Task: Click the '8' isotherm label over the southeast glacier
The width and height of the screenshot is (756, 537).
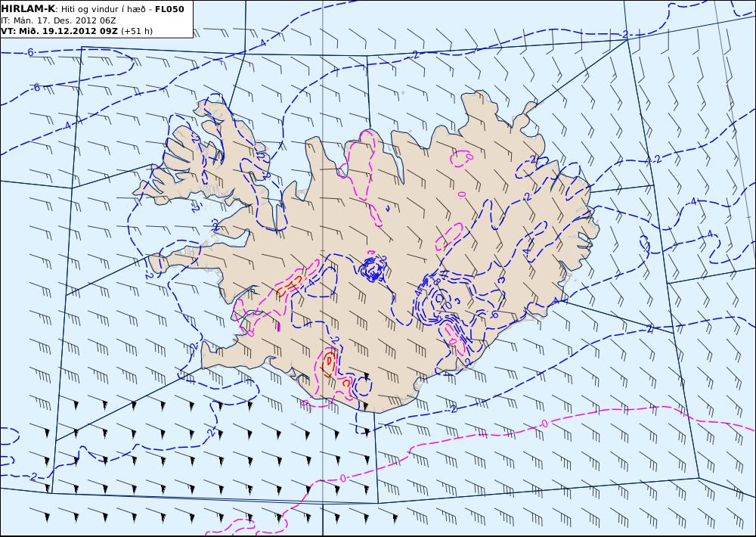Action: point(437,282)
